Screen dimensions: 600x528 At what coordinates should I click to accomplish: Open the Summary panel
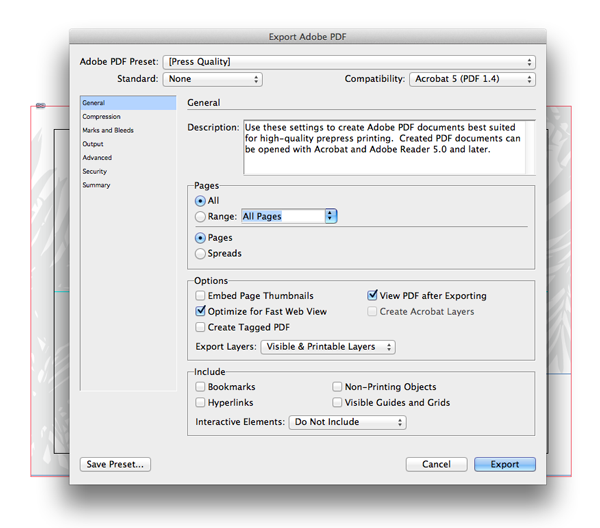click(128, 185)
